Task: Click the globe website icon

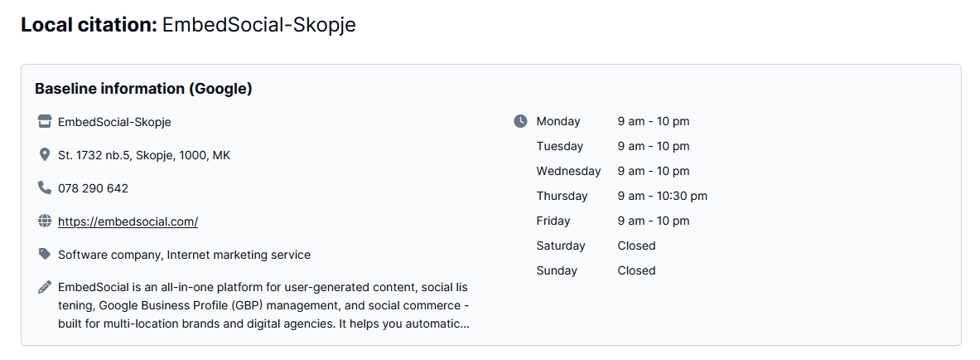Action: point(45,221)
